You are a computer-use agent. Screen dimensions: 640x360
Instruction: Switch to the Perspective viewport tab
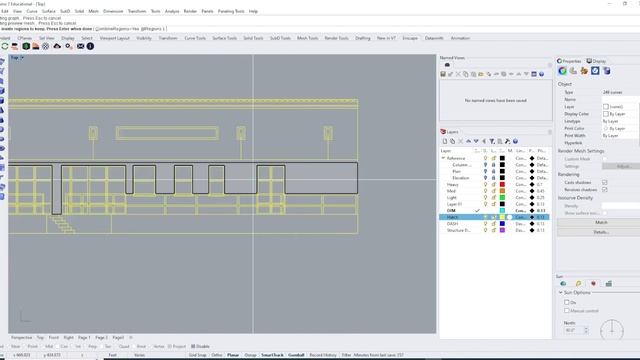coord(21,338)
